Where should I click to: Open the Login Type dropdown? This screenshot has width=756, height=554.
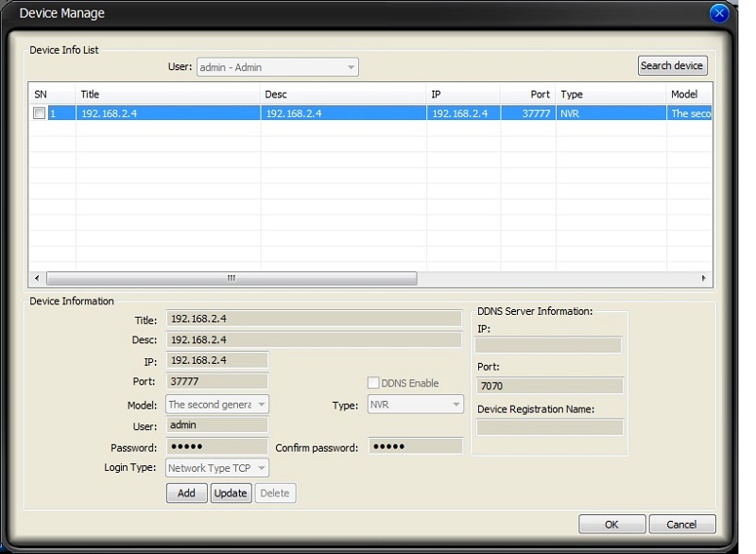click(217, 468)
